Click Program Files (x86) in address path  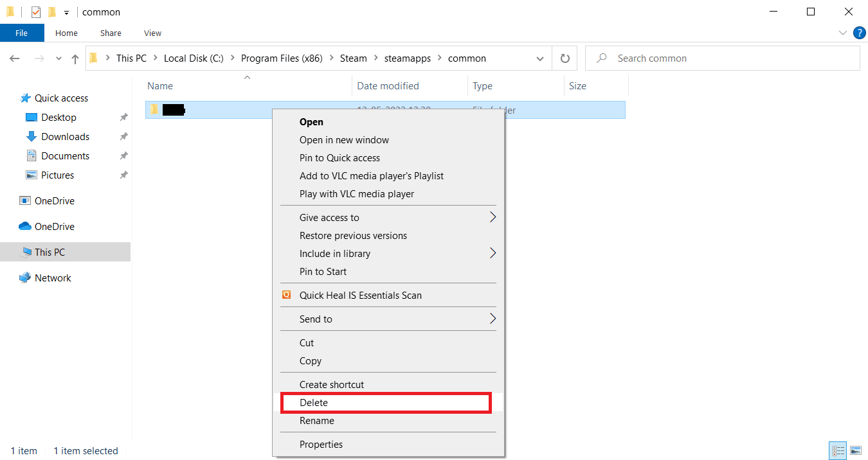[x=282, y=58]
